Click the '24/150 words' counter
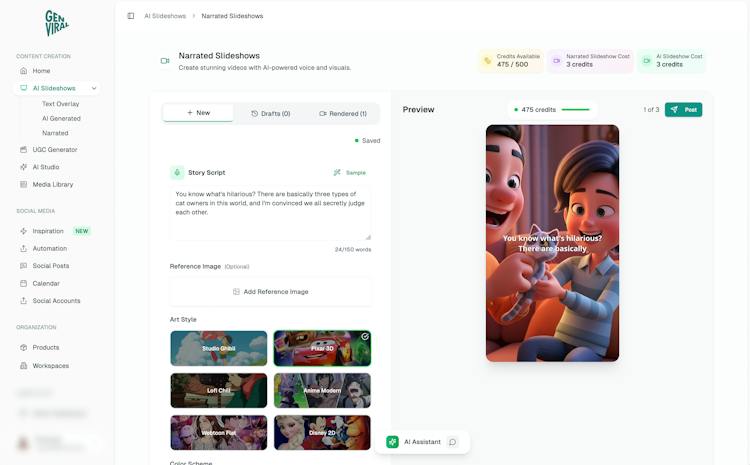 point(353,249)
